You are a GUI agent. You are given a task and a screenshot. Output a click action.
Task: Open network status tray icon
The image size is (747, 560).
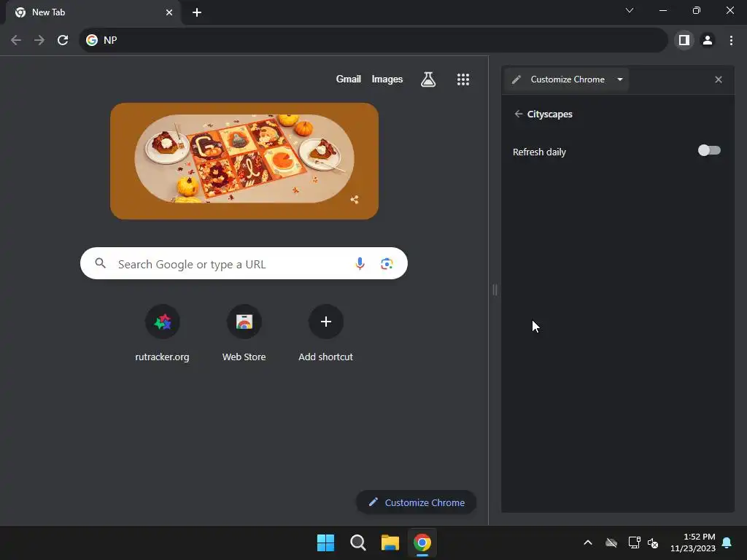click(634, 542)
